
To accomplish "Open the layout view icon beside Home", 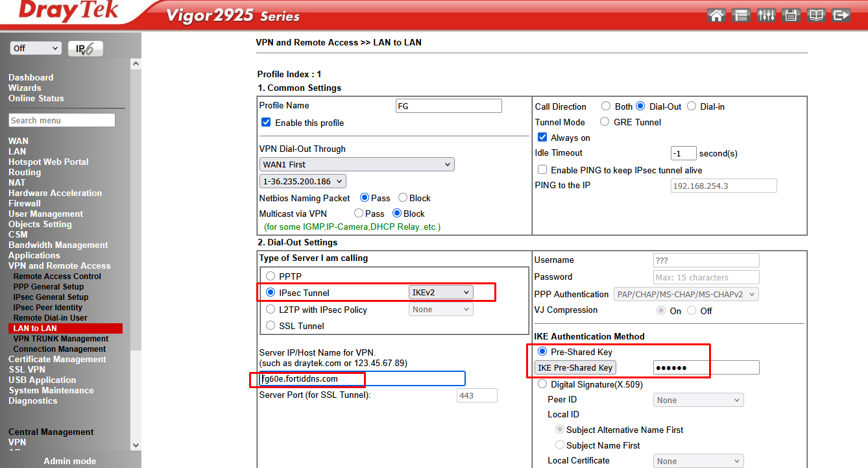I will click(741, 15).
